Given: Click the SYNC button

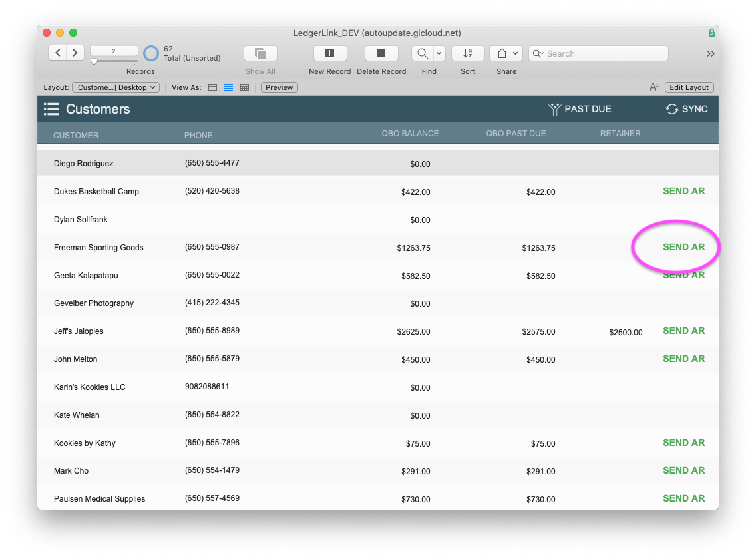Looking at the screenshot, I should 687,109.
